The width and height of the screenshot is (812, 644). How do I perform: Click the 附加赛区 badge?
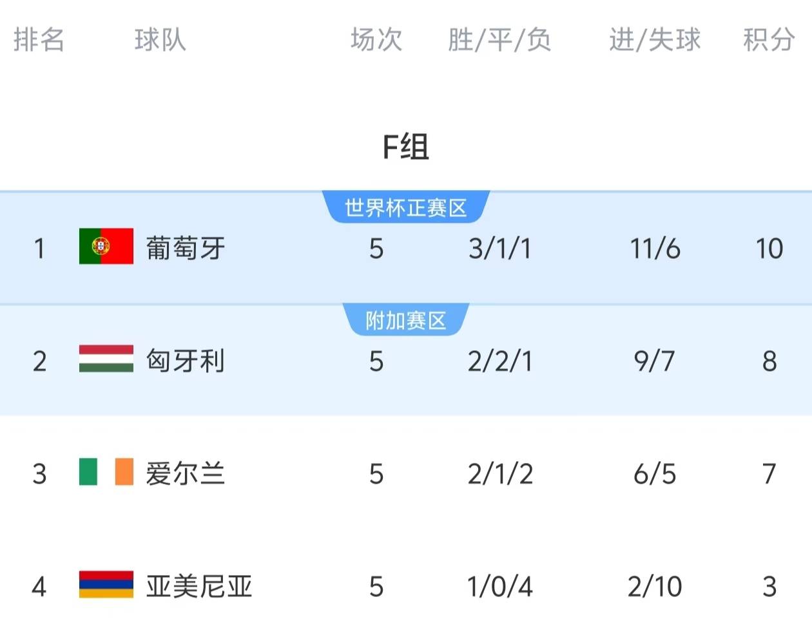(x=406, y=320)
